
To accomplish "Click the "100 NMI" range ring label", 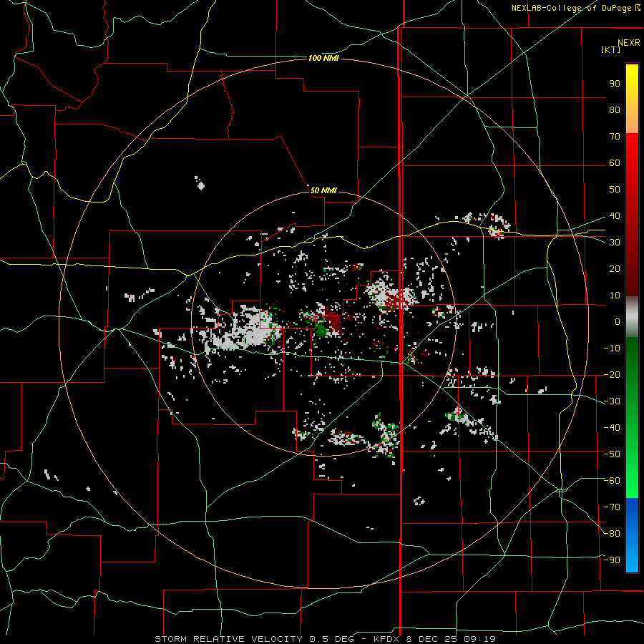I will [323, 59].
